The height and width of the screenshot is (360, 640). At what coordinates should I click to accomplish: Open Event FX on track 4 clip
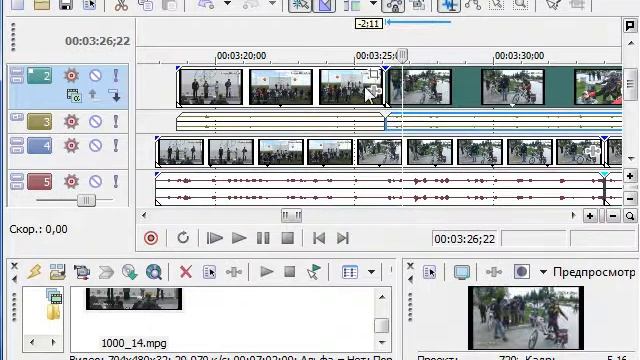tap(592, 151)
